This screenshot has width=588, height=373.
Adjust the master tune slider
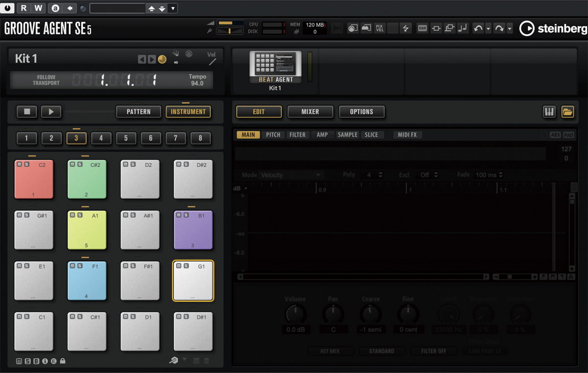click(230, 31)
